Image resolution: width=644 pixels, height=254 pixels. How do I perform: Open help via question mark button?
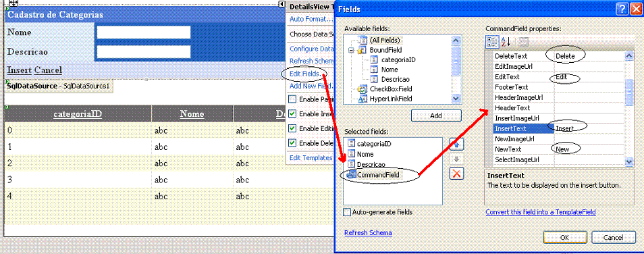[622, 9]
